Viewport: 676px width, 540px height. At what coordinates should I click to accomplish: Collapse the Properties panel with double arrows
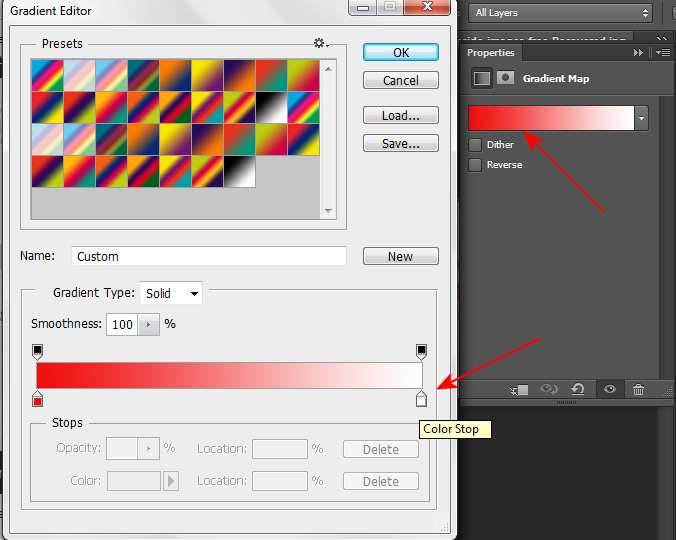[638, 53]
